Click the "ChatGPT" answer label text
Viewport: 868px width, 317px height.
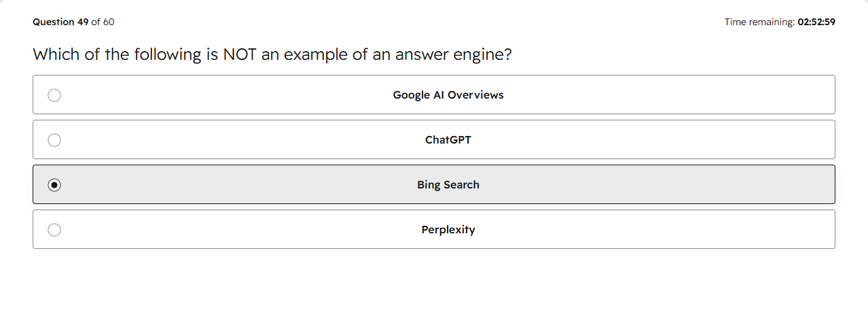pos(448,140)
